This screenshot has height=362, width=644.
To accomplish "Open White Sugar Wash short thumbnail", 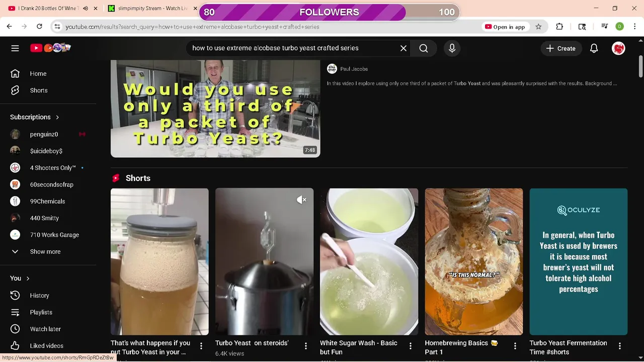I will [369, 261].
